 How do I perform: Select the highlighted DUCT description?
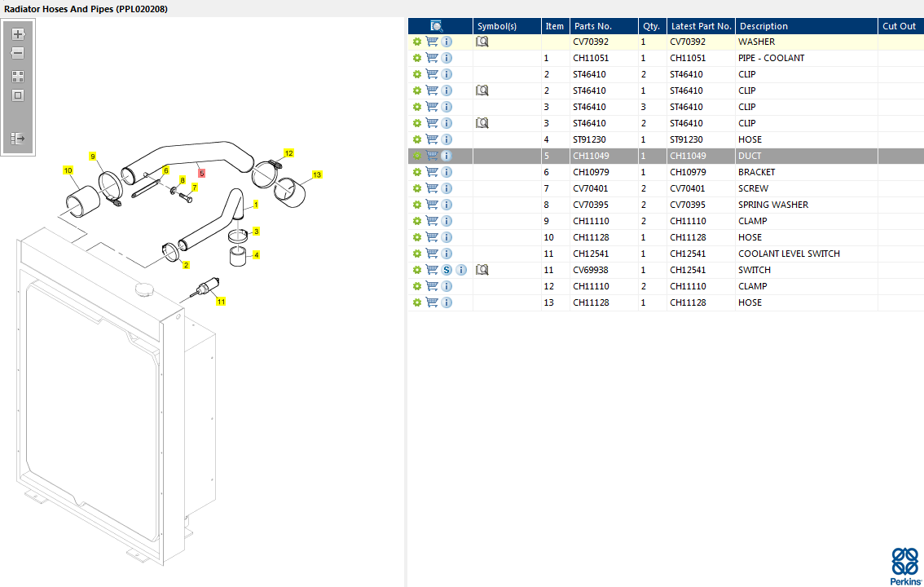[750, 156]
